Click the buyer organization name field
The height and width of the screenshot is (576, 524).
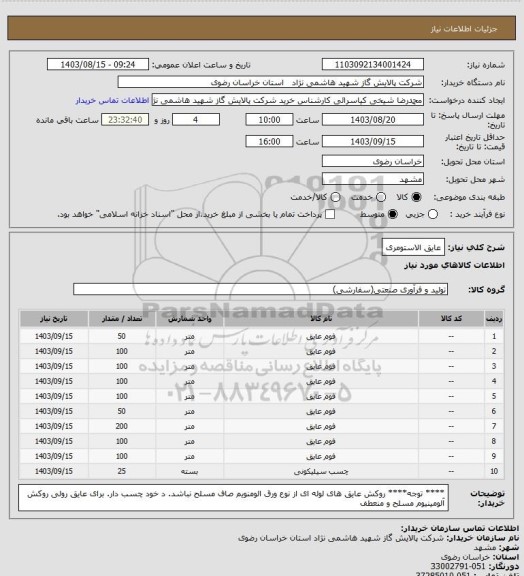pos(270,82)
